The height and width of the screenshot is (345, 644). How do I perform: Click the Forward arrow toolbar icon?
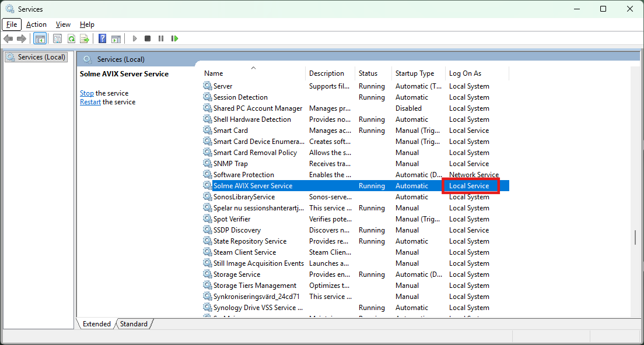point(22,38)
